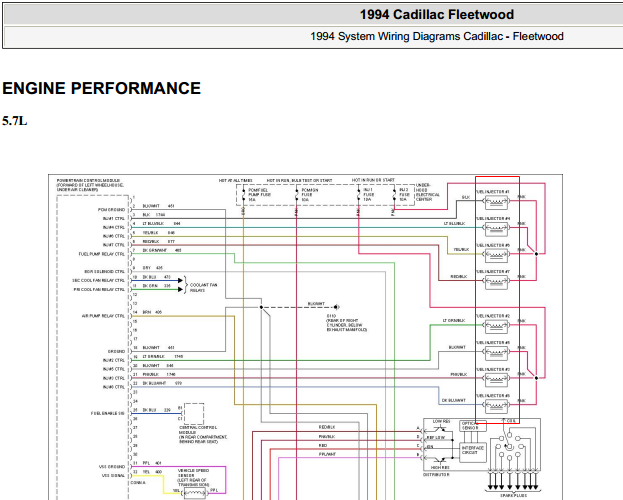Viewport: 623px width, 500px height.
Task: Click the 'ENGINE PERFORMANCE' heading
Action: point(101,88)
